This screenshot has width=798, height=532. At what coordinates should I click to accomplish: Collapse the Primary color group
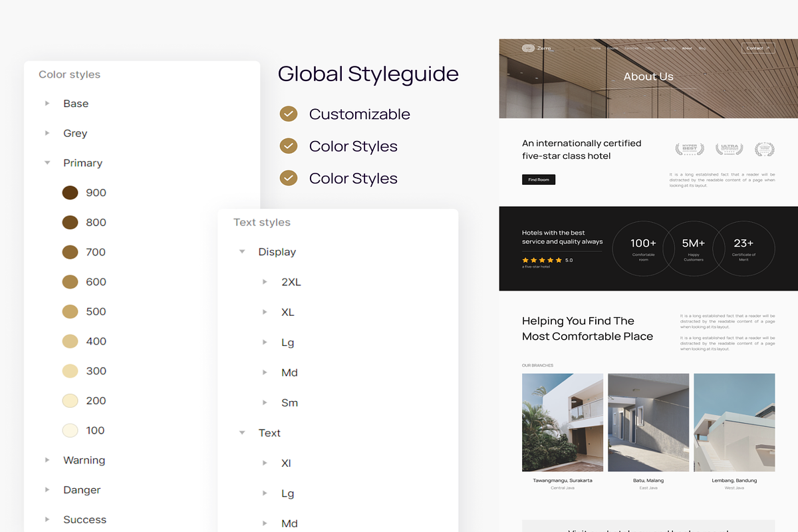click(x=47, y=163)
